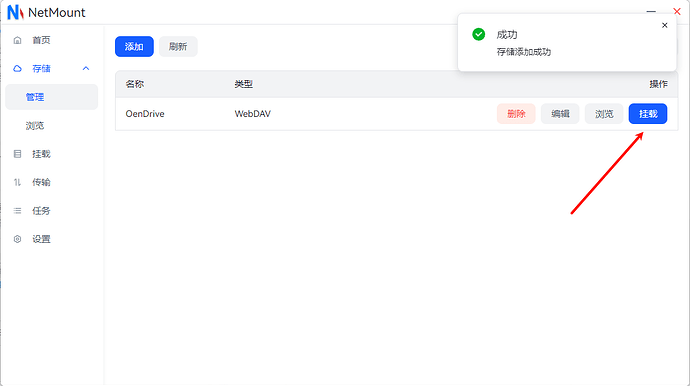Click the NetMount title text

pos(57,12)
